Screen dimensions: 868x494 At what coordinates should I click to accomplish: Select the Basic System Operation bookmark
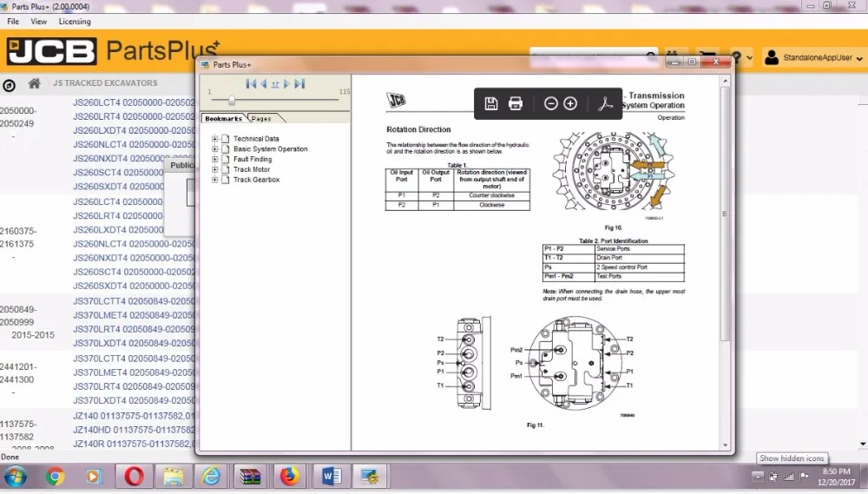(x=270, y=149)
